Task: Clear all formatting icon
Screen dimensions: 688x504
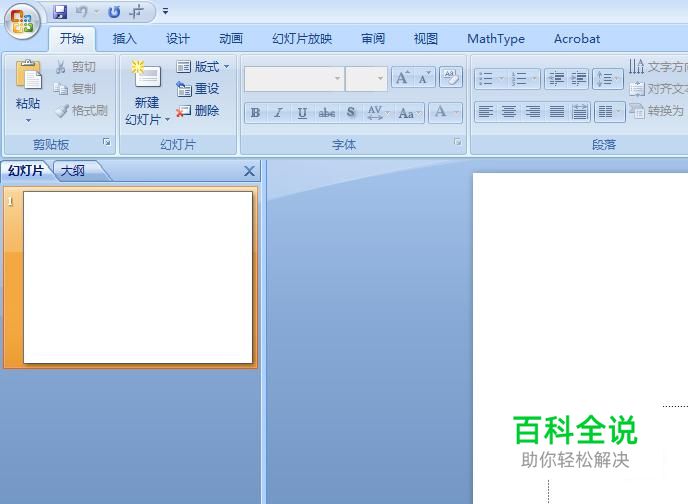Action: [x=451, y=78]
